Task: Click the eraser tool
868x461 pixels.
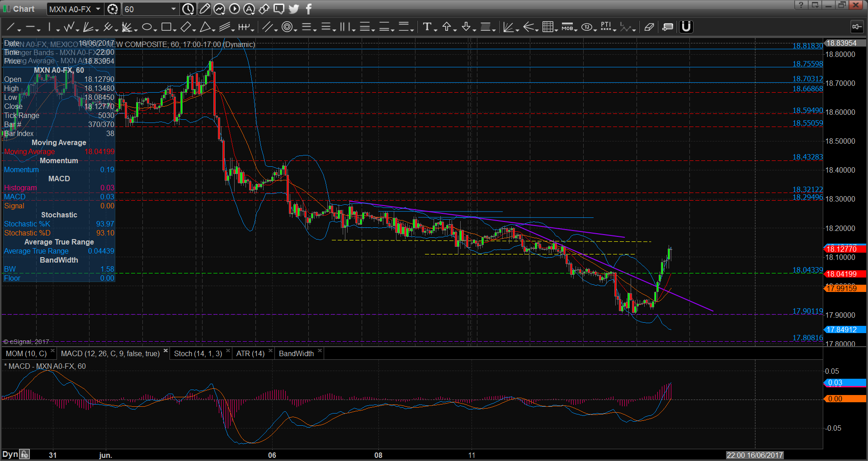Action: (x=649, y=27)
